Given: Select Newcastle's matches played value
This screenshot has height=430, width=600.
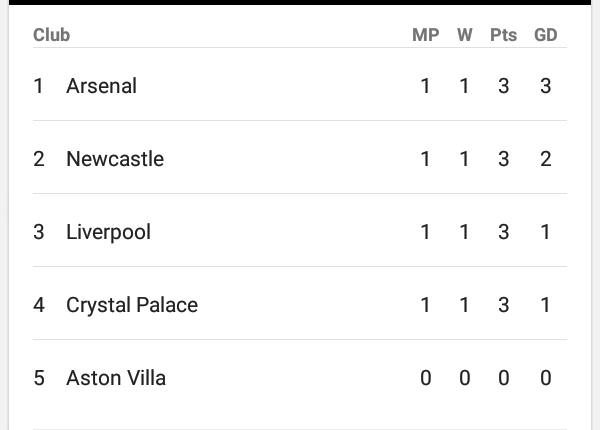Looking at the screenshot, I should [425, 159].
